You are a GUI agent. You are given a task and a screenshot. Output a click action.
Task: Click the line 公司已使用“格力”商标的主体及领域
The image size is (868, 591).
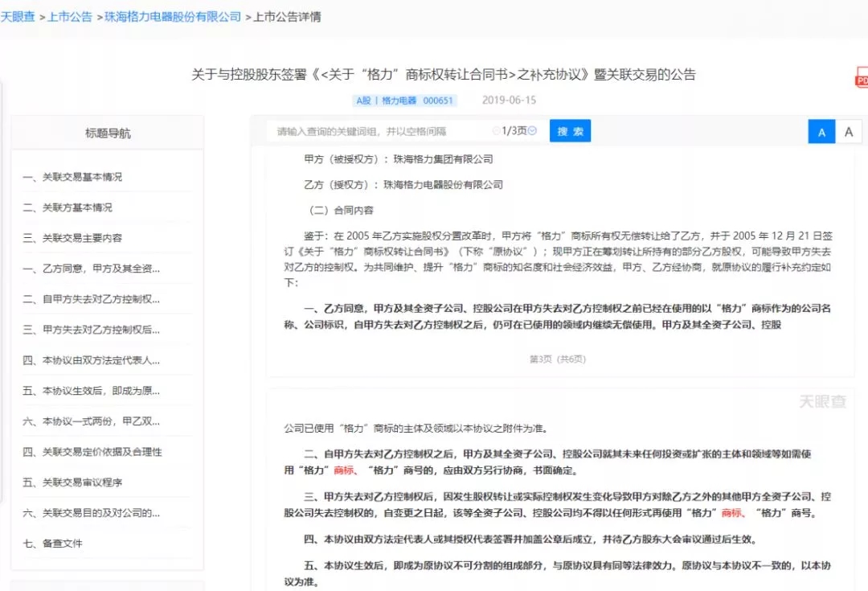click(x=416, y=428)
